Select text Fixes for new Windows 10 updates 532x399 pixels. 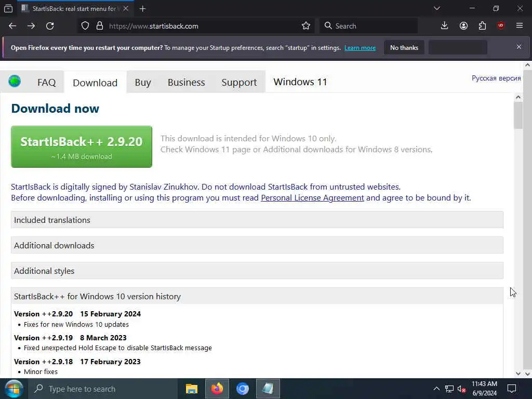[x=76, y=324]
